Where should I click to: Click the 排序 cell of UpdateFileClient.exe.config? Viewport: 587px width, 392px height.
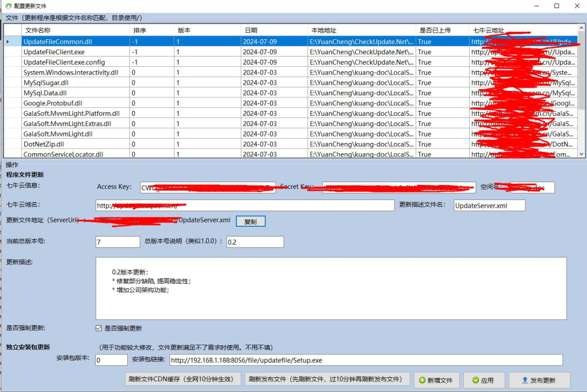click(x=152, y=62)
